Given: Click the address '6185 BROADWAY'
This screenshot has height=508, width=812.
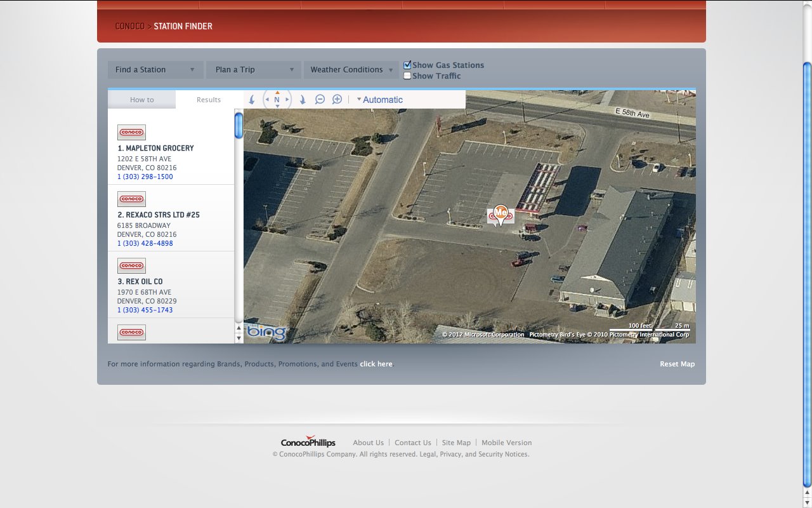Looking at the screenshot, I should click(144, 225).
